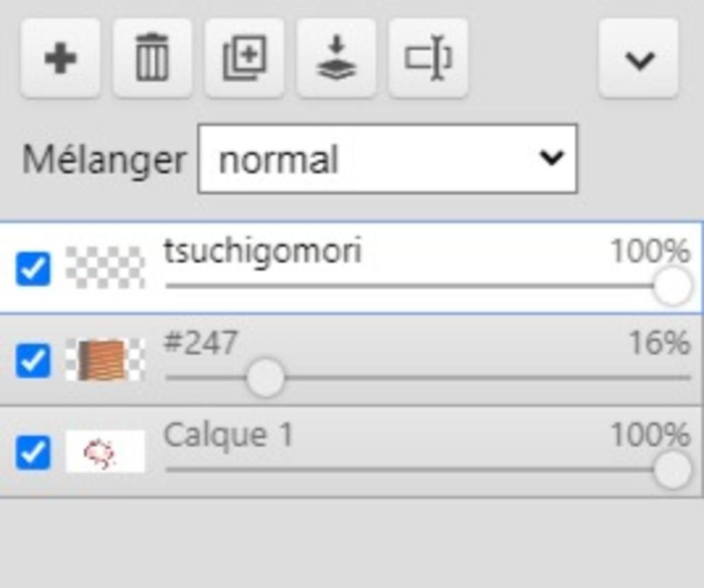Click the Calque 1 layer thumbnail
This screenshot has height=588, width=704.
click(x=105, y=452)
